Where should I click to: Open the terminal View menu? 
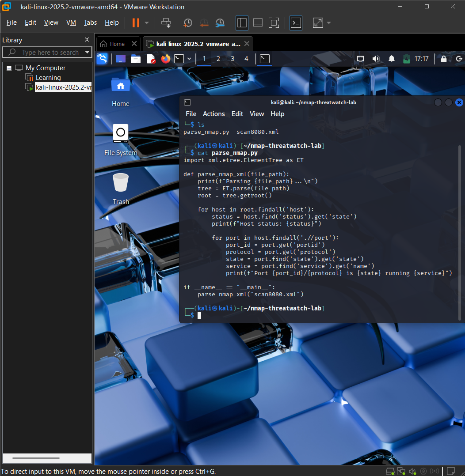coord(257,114)
